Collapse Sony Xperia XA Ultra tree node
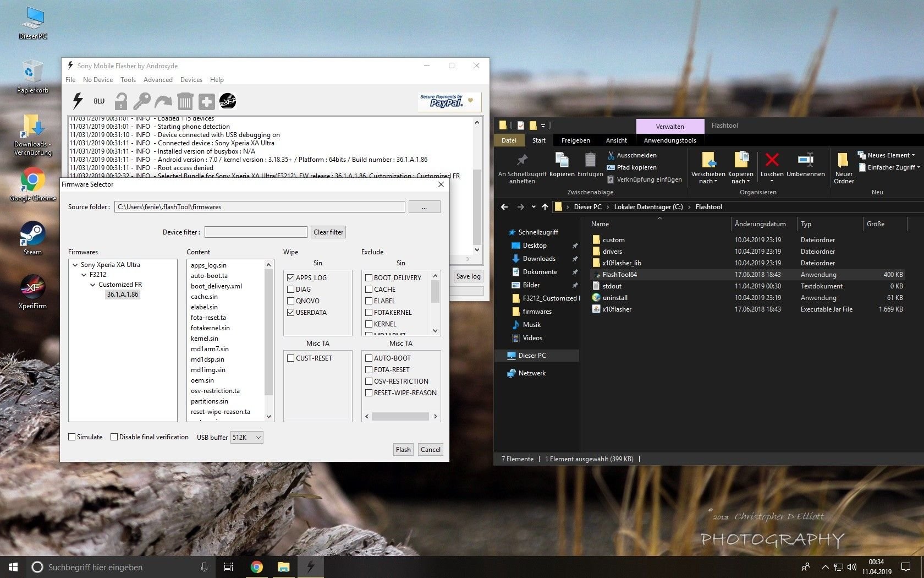The width and height of the screenshot is (924, 578). (75, 265)
